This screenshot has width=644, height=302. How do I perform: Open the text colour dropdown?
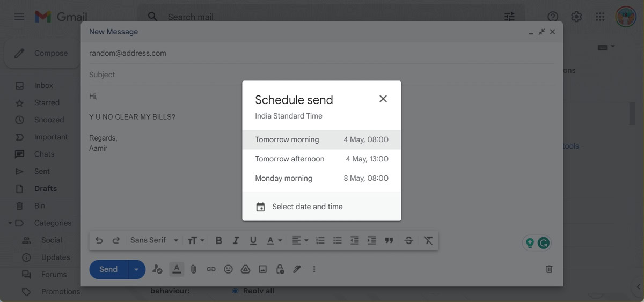(274, 240)
